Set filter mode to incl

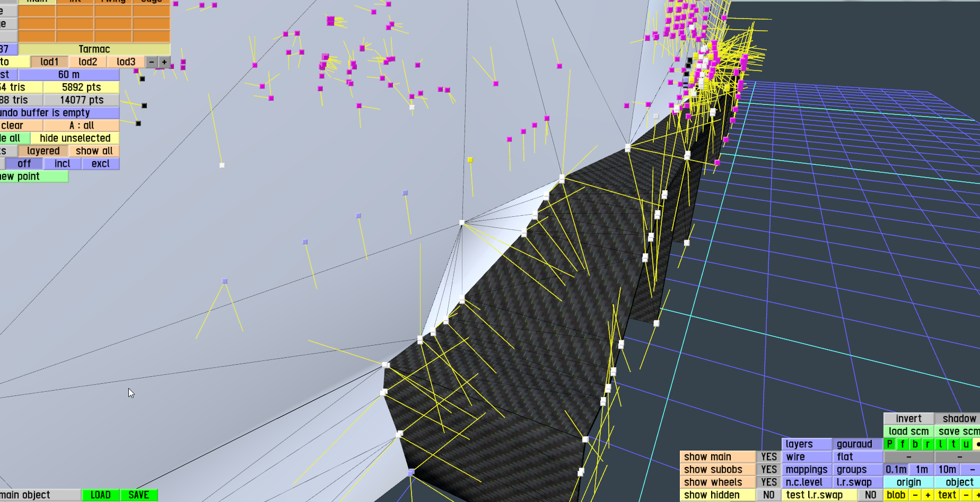(63, 164)
